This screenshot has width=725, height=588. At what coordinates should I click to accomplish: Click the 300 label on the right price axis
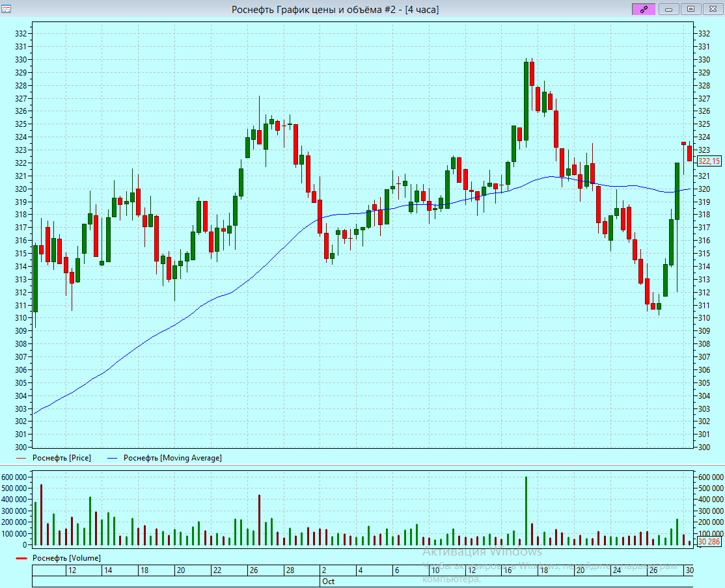(x=704, y=447)
